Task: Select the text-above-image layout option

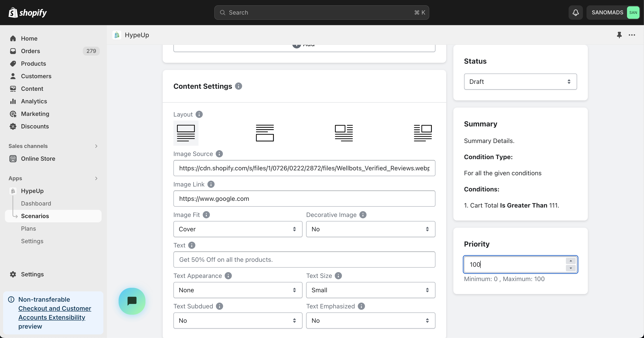Action: coord(265,133)
